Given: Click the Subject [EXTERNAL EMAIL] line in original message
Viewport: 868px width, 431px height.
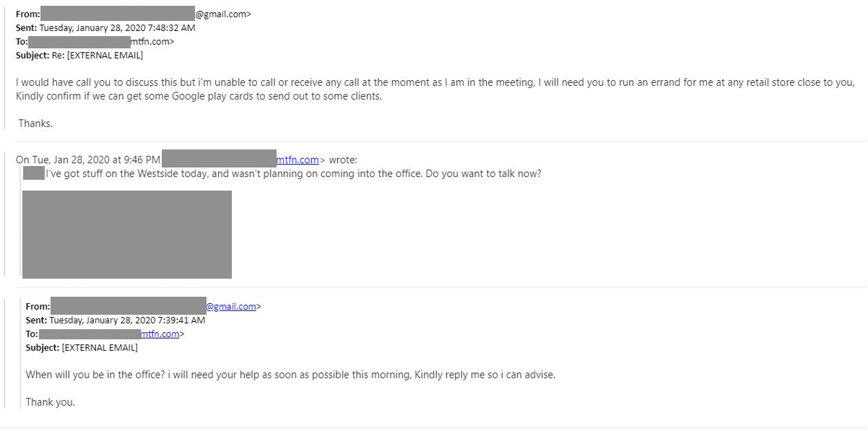Looking at the screenshot, I should [82, 347].
